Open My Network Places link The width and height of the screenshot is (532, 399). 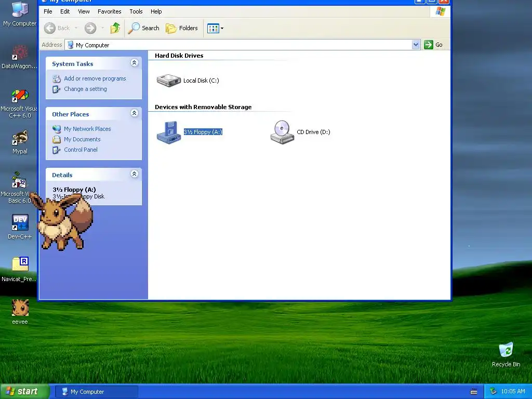[x=87, y=129]
